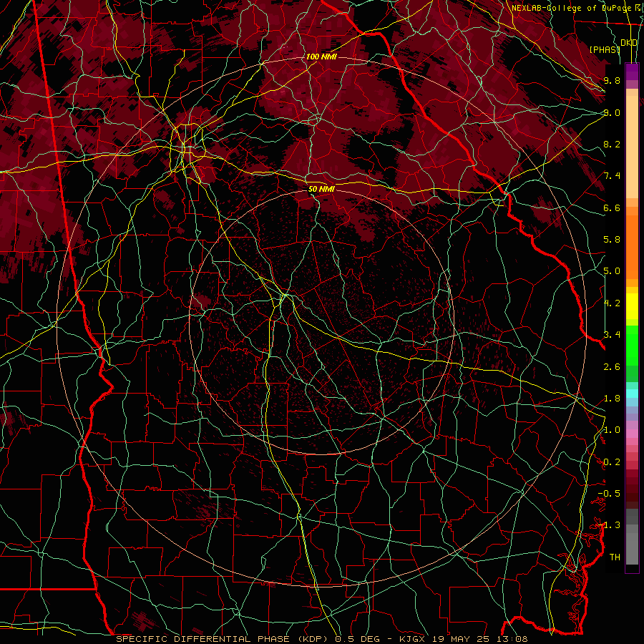Click the 0.2 legend value
The width and height of the screenshot is (644, 644).
[612, 462]
